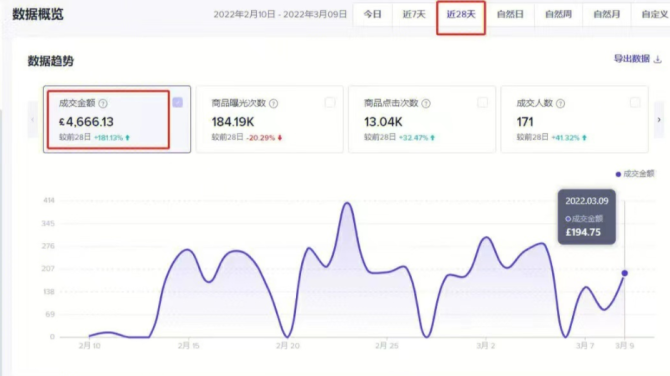
Task: Click the left arrow of metric cards
Action: pyautogui.click(x=32, y=120)
